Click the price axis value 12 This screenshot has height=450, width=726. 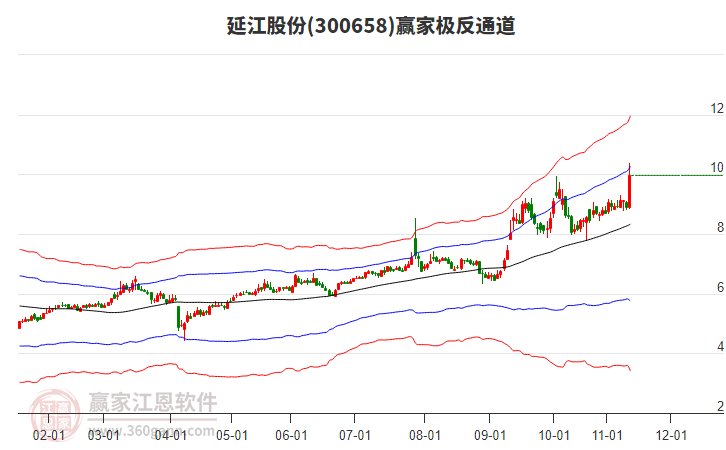pos(717,108)
